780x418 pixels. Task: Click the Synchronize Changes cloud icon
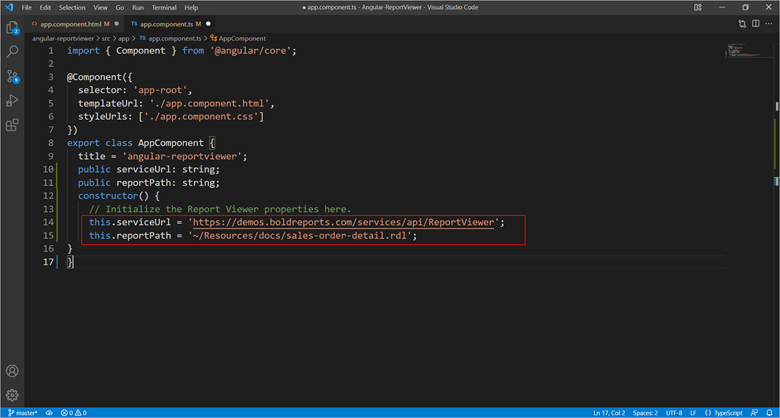click(x=49, y=413)
